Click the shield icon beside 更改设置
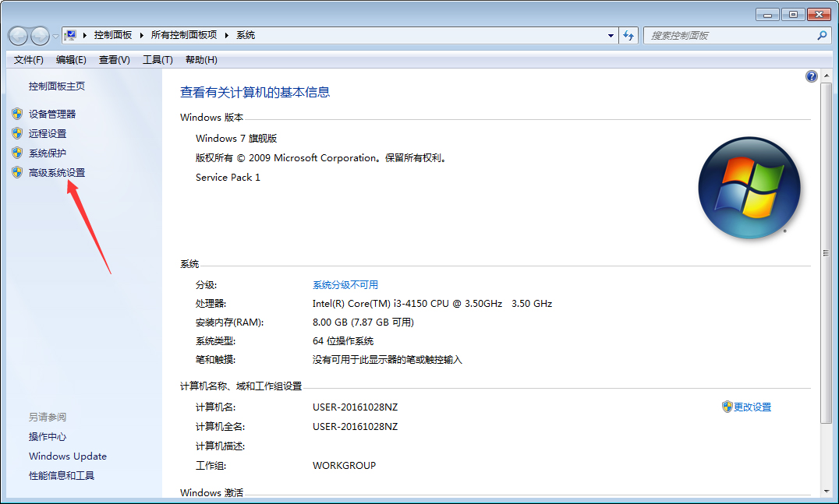 (x=726, y=407)
